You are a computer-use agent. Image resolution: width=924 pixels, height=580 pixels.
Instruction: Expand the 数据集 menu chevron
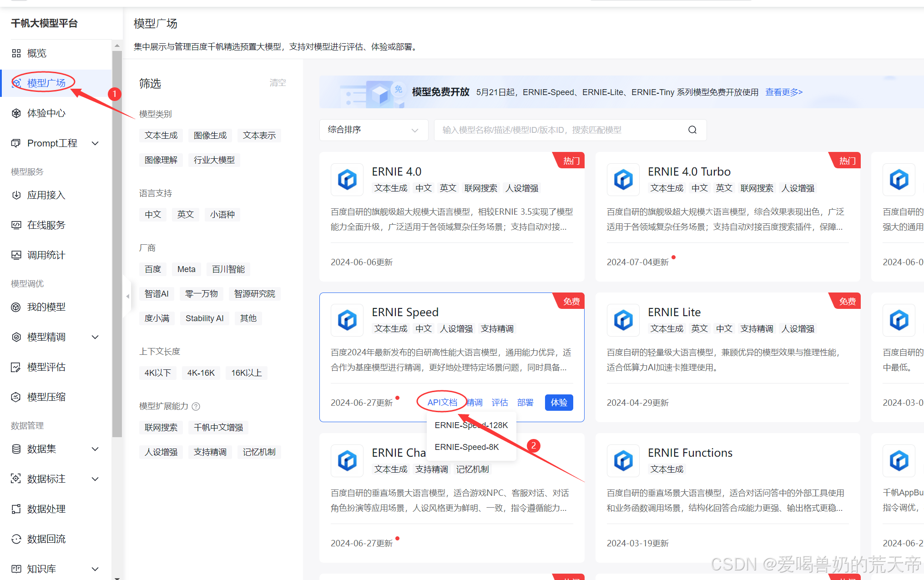tap(96, 449)
